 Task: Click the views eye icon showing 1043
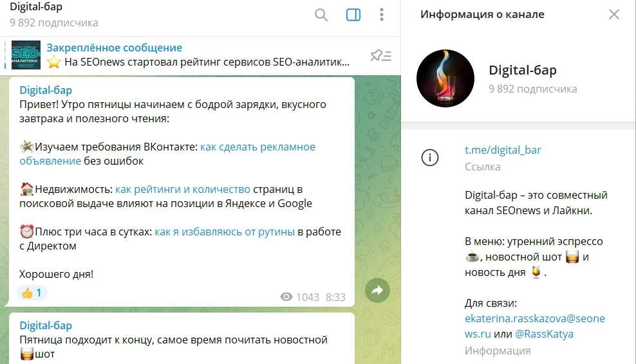(x=286, y=297)
